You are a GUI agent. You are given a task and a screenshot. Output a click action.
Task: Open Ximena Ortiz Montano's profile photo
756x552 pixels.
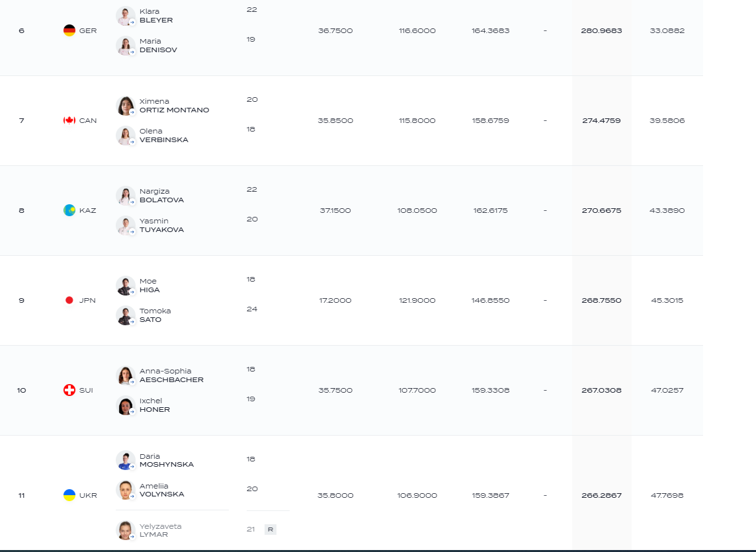(126, 106)
